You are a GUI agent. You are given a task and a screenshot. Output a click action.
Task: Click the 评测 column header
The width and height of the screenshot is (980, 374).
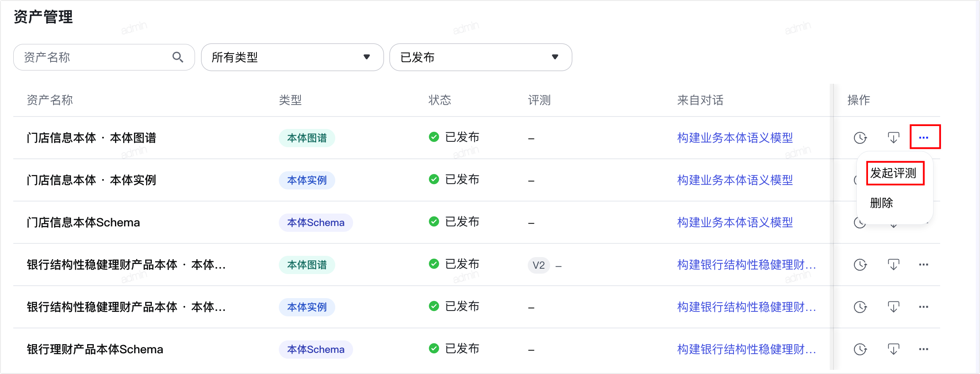539,100
